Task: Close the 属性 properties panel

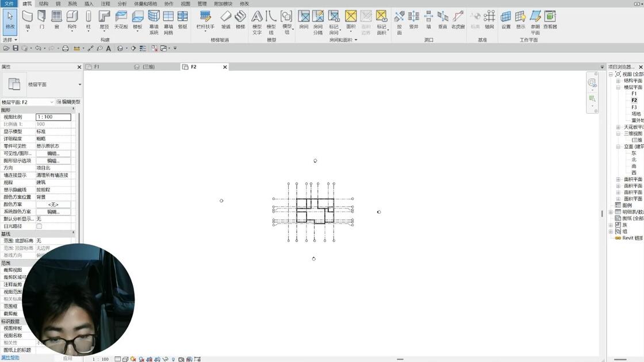Action: (x=79, y=67)
